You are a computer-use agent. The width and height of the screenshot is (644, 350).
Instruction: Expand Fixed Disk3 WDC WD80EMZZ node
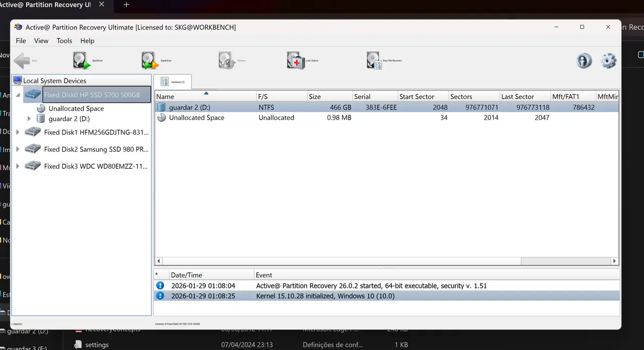tap(18, 166)
